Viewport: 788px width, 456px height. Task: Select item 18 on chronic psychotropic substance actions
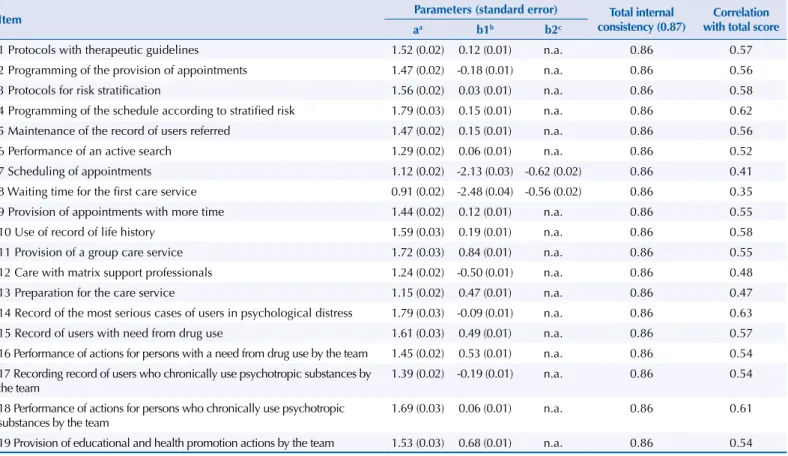click(172, 415)
